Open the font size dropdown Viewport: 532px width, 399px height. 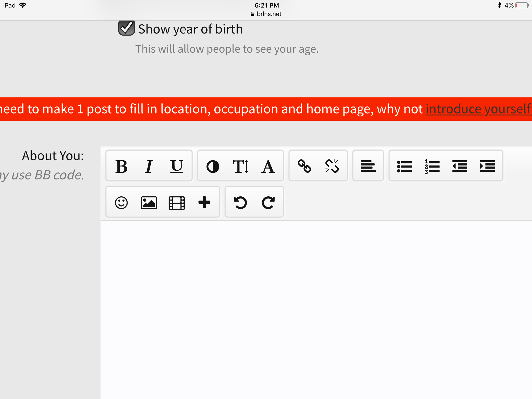[241, 166]
